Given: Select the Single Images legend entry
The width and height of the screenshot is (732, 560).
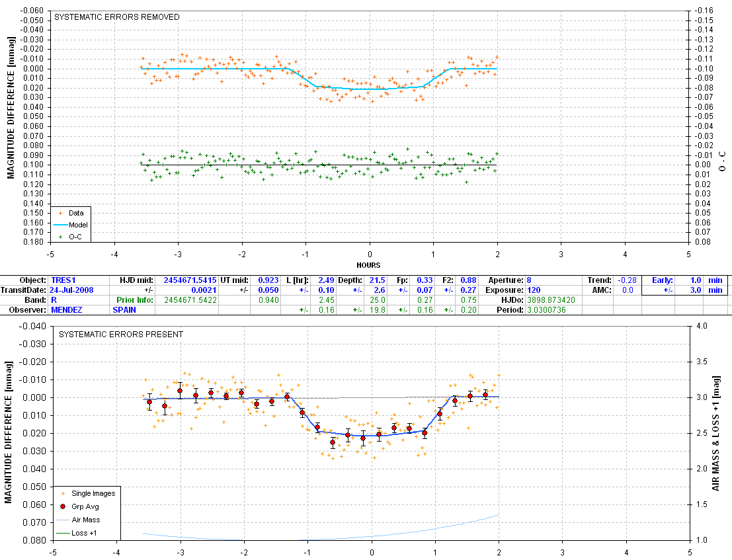Looking at the screenshot, I should [87, 493].
